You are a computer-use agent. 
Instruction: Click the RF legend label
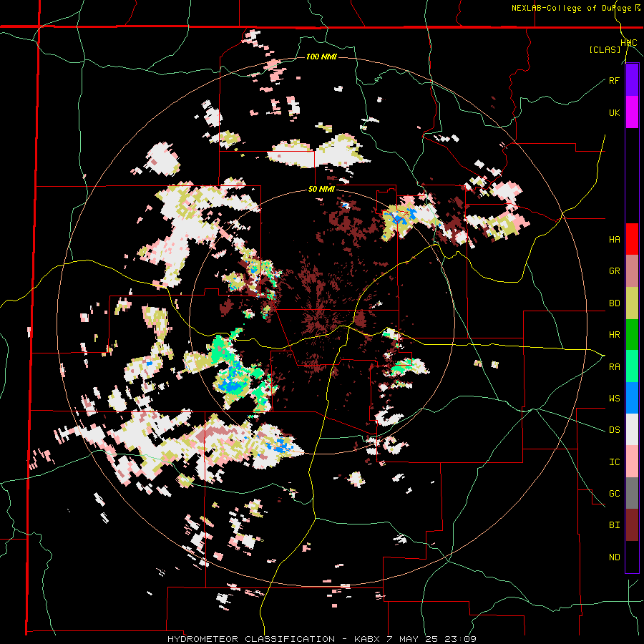click(x=614, y=80)
